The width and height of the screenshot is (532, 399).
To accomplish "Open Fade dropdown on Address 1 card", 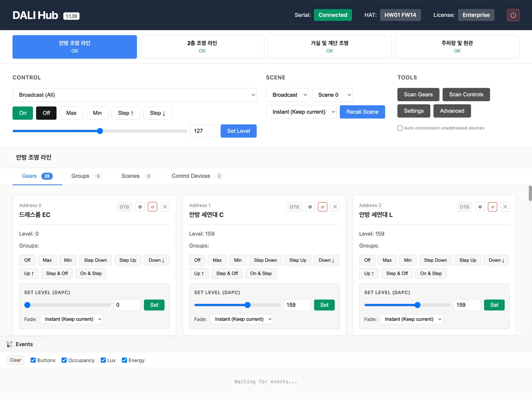I will point(241,319).
